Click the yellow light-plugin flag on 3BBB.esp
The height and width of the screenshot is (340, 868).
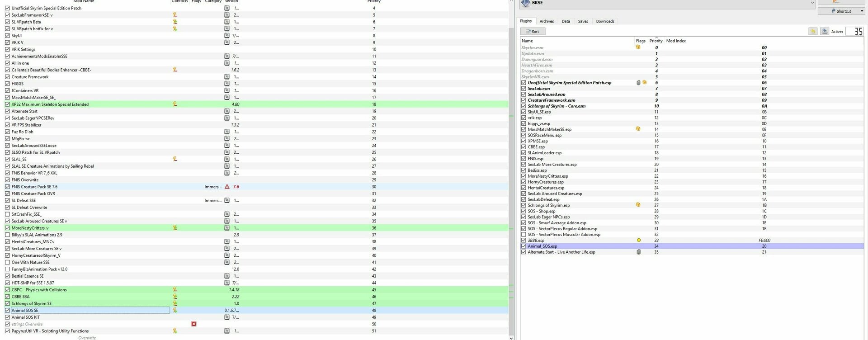pos(639,240)
